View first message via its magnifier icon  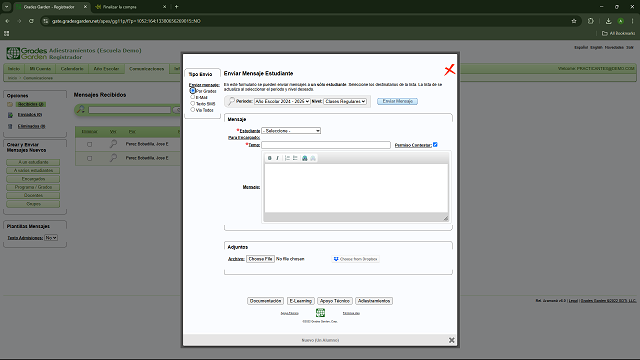tap(113, 144)
